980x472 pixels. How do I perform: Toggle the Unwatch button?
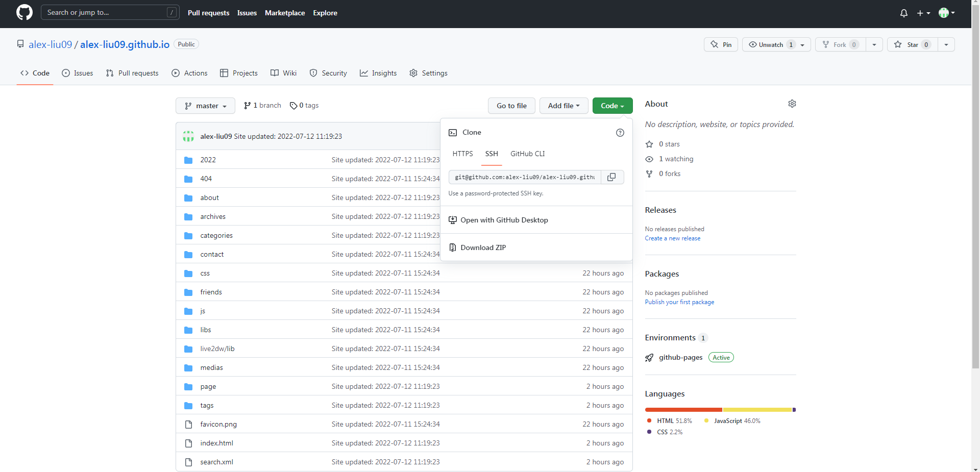pyautogui.click(x=770, y=45)
